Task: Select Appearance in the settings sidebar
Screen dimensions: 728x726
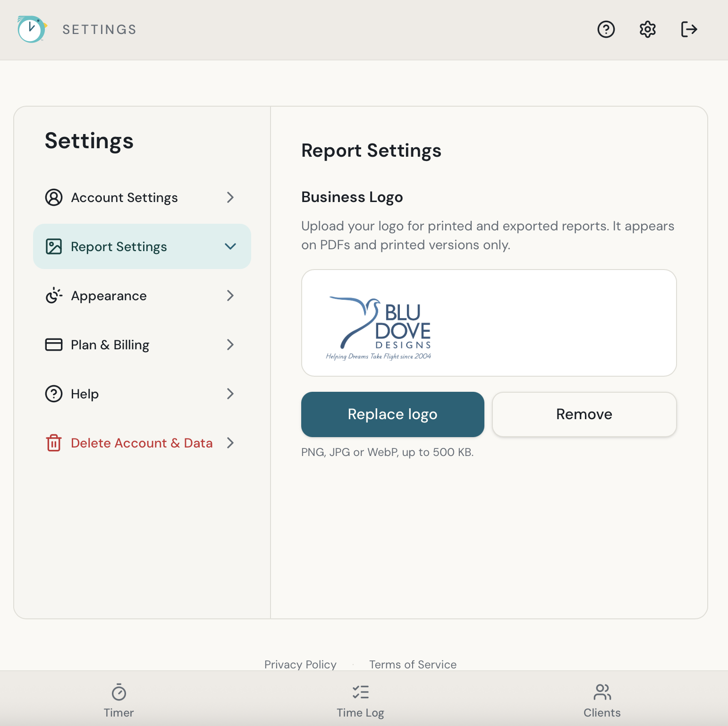Action: point(142,295)
